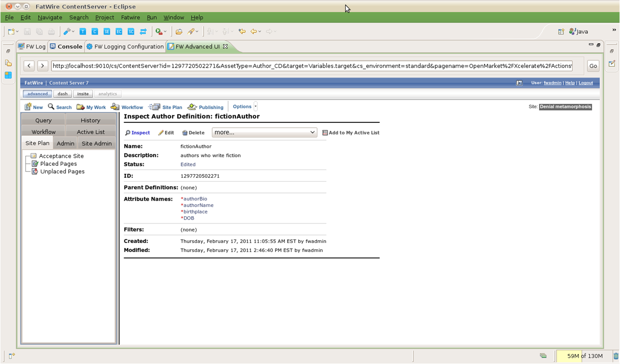Image resolution: width=620 pixels, height=364 pixels.
Task: Open the Fatwire menu
Action: coord(131,18)
